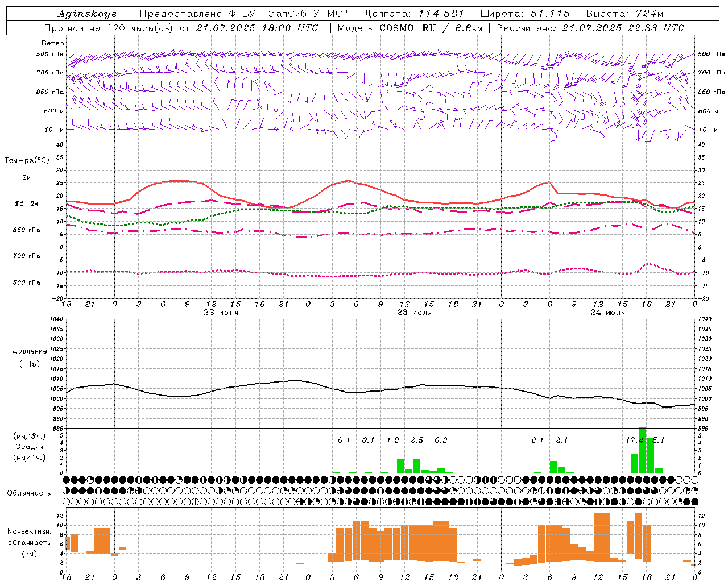
Task: Click the 0.9 precipitation amount value
Action: coord(441,440)
